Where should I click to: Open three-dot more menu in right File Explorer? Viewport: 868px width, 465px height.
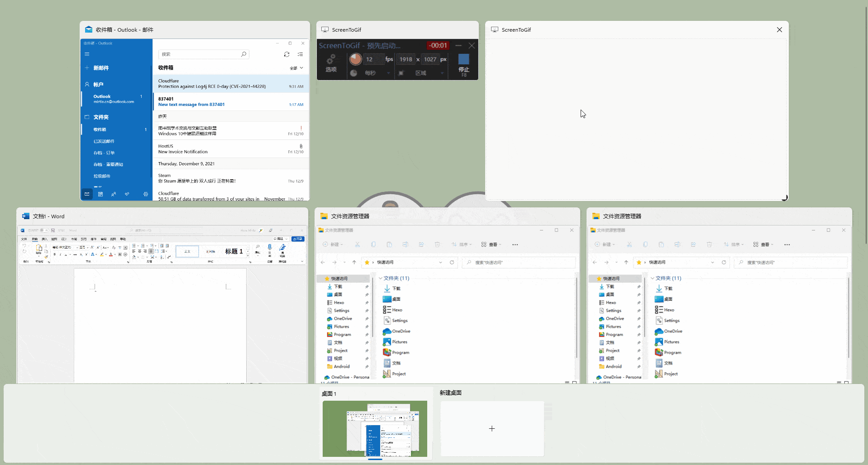coord(787,244)
